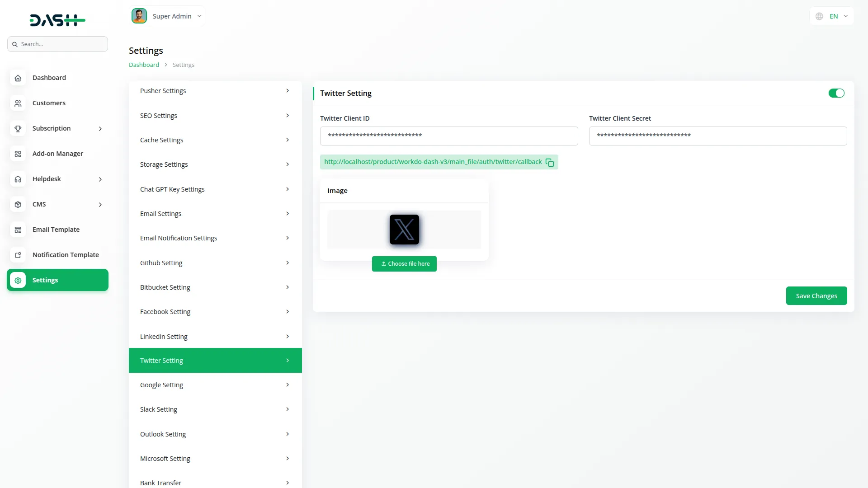Click the Dashboard home icon in sidebar

click(18, 78)
